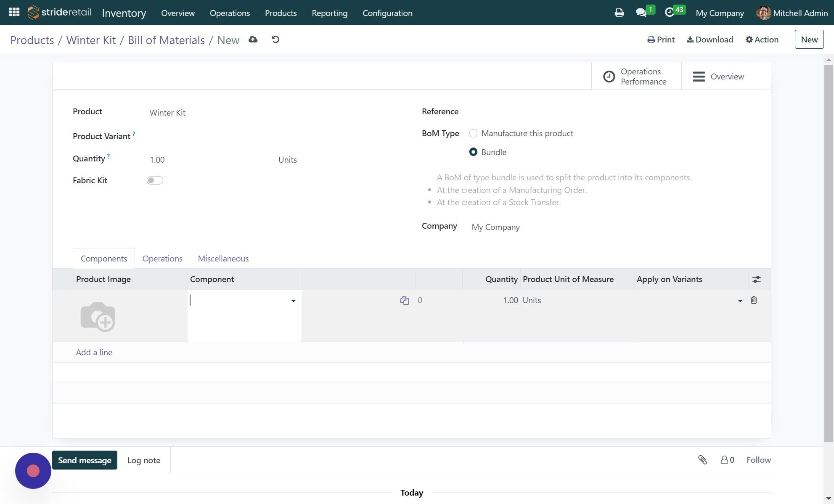This screenshot has height=504, width=834.
Task: Delete the component line with trash icon
Action: pos(754,300)
